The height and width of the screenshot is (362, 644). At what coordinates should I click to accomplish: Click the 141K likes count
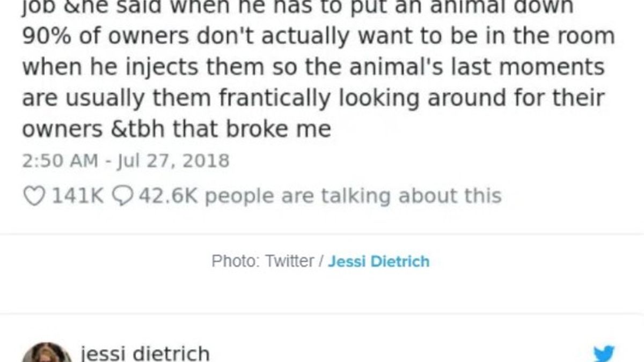coord(77,196)
